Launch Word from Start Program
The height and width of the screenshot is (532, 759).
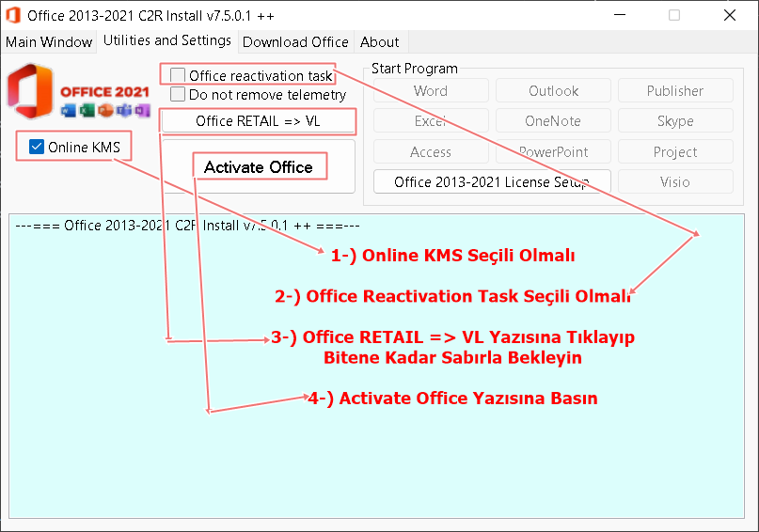pos(431,91)
